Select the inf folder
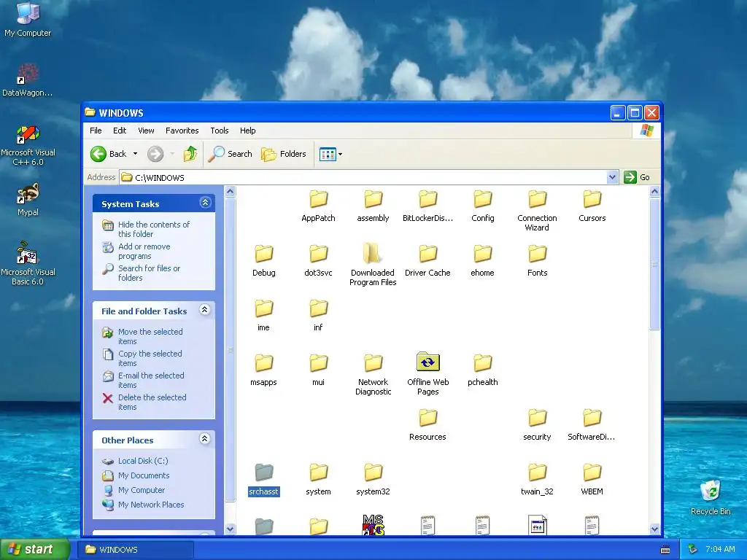The height and width of the screenshot is (560, 747). [318, 315]
